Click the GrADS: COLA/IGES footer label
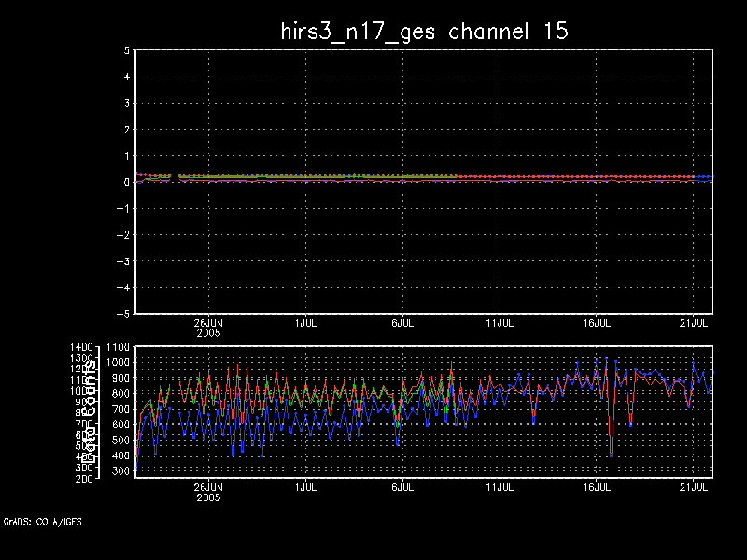Screen dimensions: 747x560 [42, 522]
